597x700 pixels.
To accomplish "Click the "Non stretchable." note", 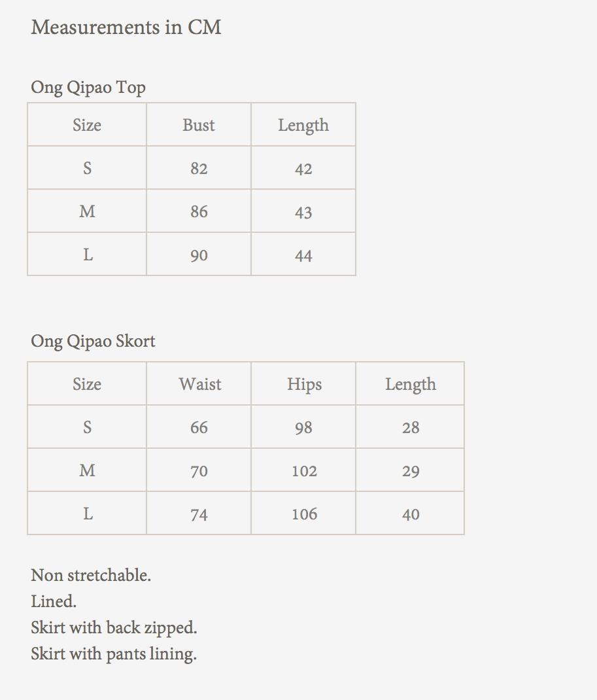I will [91, 576].
